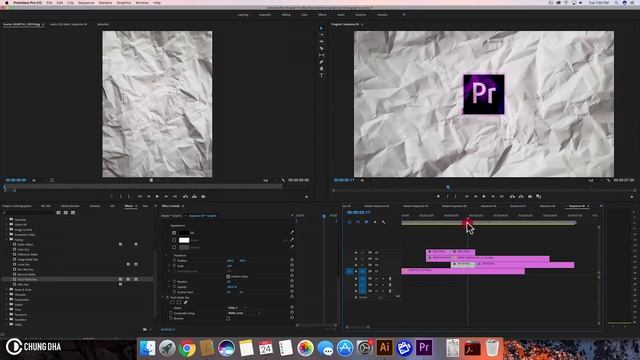Click the Program monitor scrub bar playhead
640x360 pixels.
448,188
